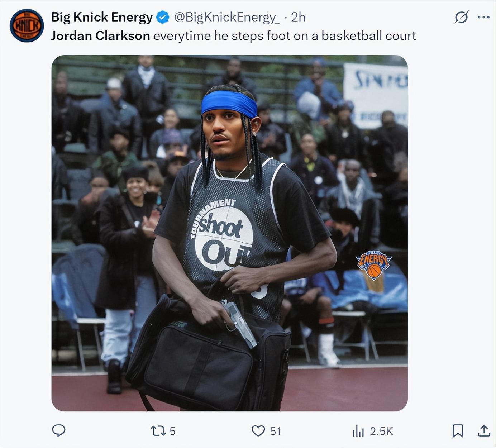Like the tweet with heart icon
496x448 pixels.
point(258,430)
